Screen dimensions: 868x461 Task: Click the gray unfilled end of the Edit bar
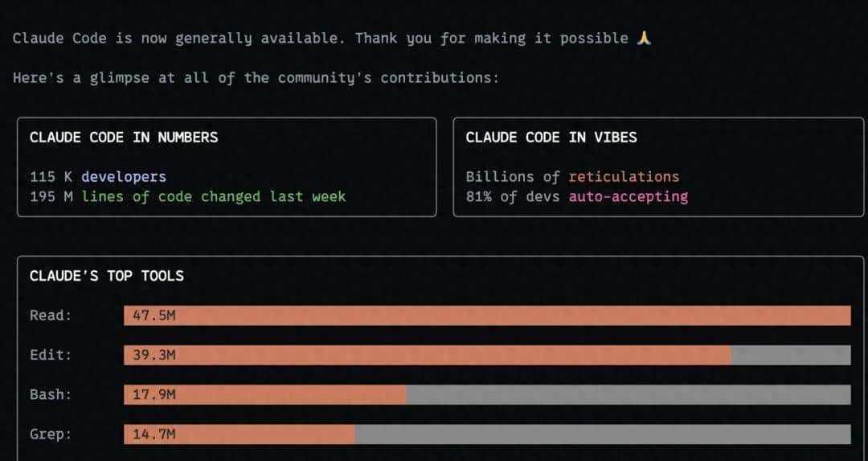click(x=791, y=355)
